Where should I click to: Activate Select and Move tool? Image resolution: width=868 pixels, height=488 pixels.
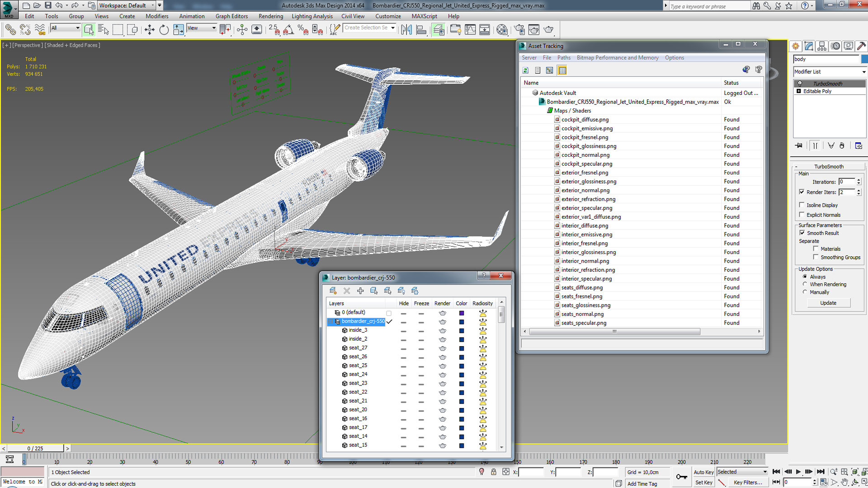149,30
